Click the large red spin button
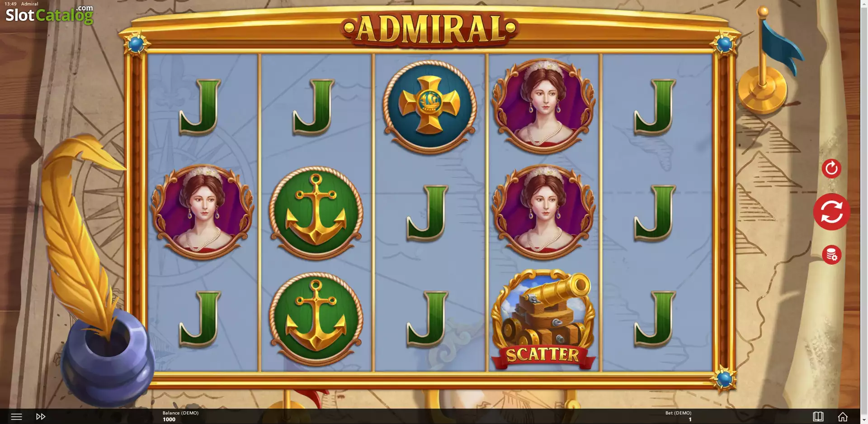 (831, 212)
